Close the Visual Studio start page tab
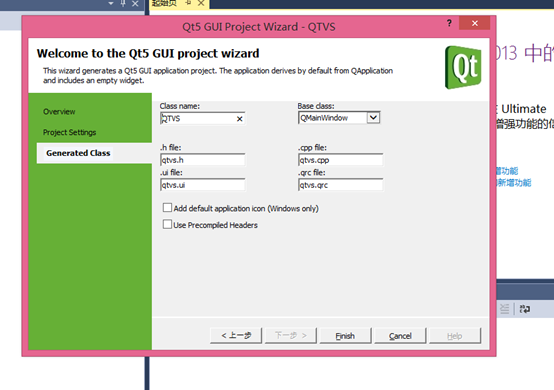Screen dimensions: 554x390 point(201,3)
